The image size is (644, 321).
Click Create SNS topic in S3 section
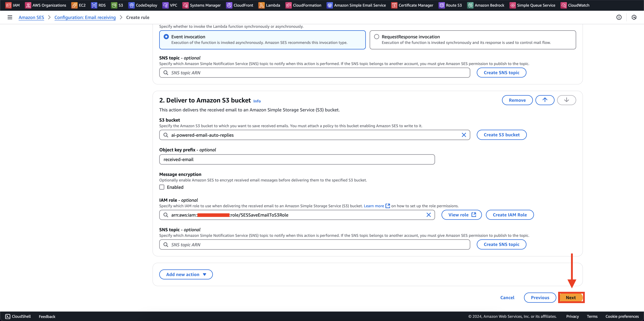501,244
